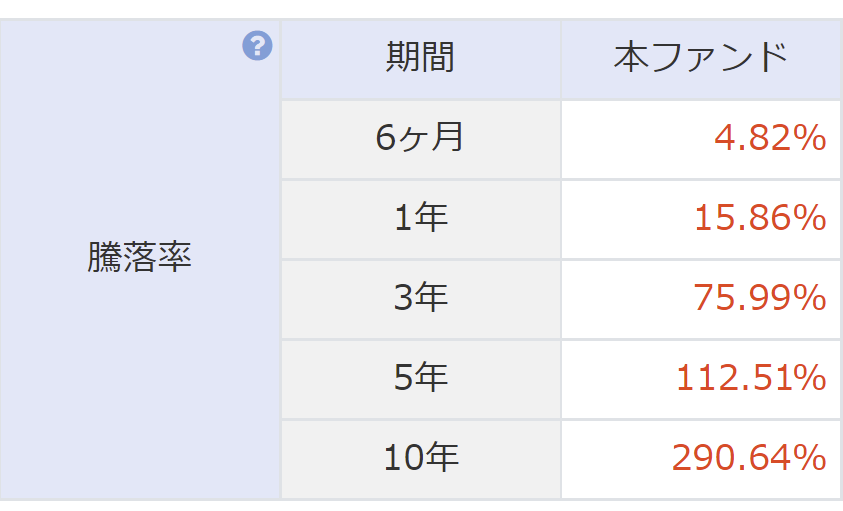Click the 6ヶ月 period cell

(x=420, y=138)
